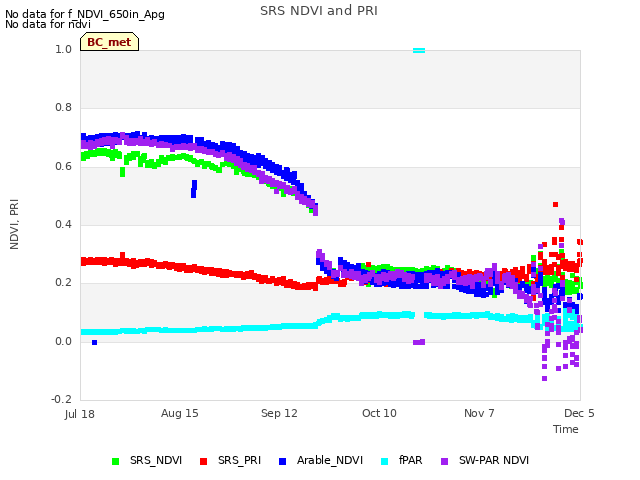Click the Jul 18 x-axis label
640x480 pixels.
[x=80, y=414]
